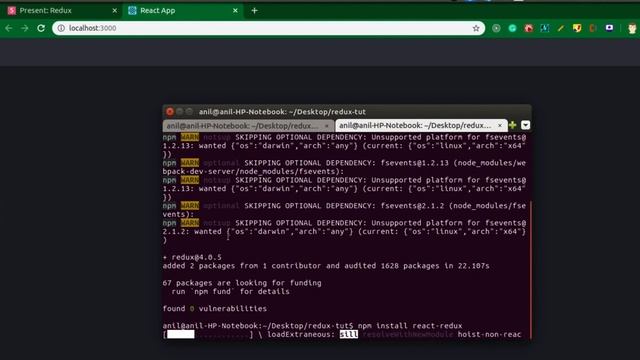Click the highlighted 'sill' log level

click(x=349, y=334)
